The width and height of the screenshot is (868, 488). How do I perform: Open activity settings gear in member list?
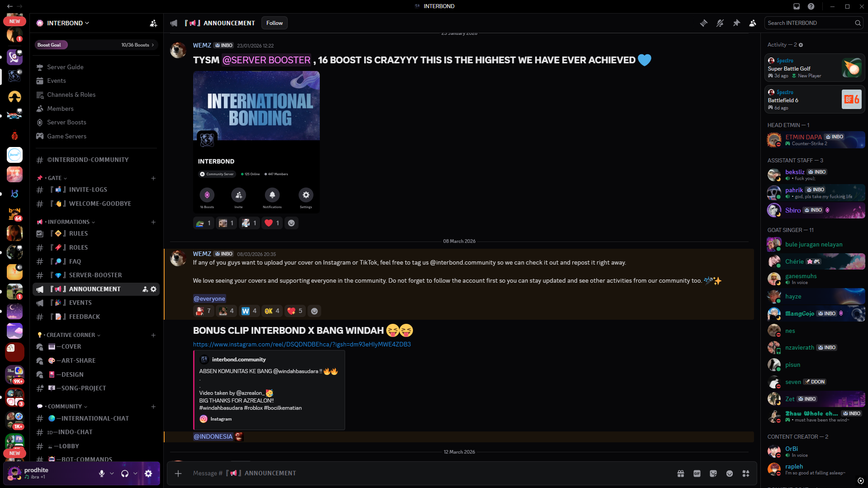click(801, 45)
